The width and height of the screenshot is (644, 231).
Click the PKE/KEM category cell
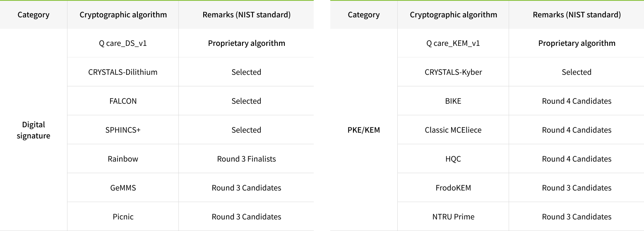point(364,130)
